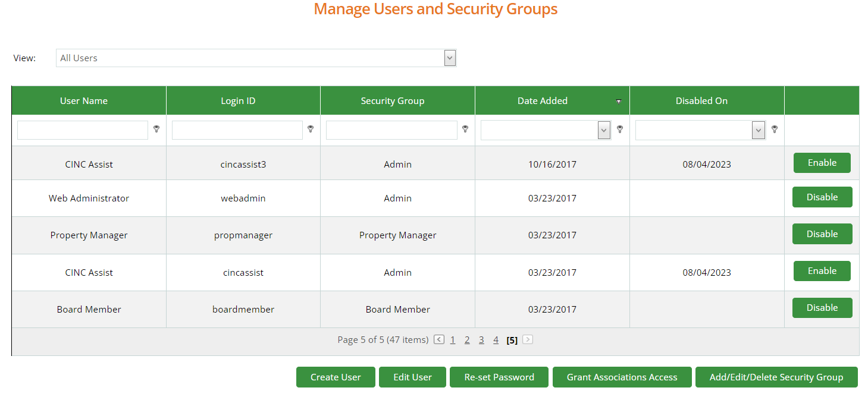868x397 pixels.
Task: Click the User Name filter text box
Action: point(83,130)
